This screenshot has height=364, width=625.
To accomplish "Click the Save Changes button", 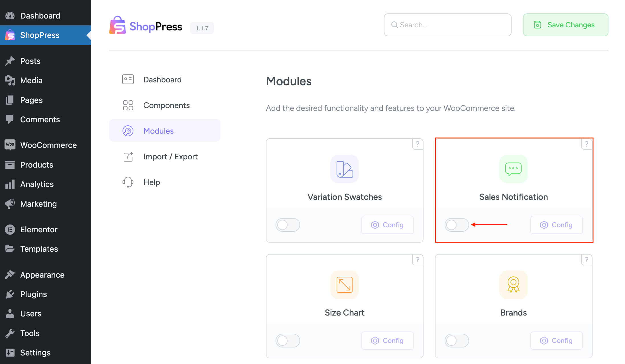I will click(565, 25).
